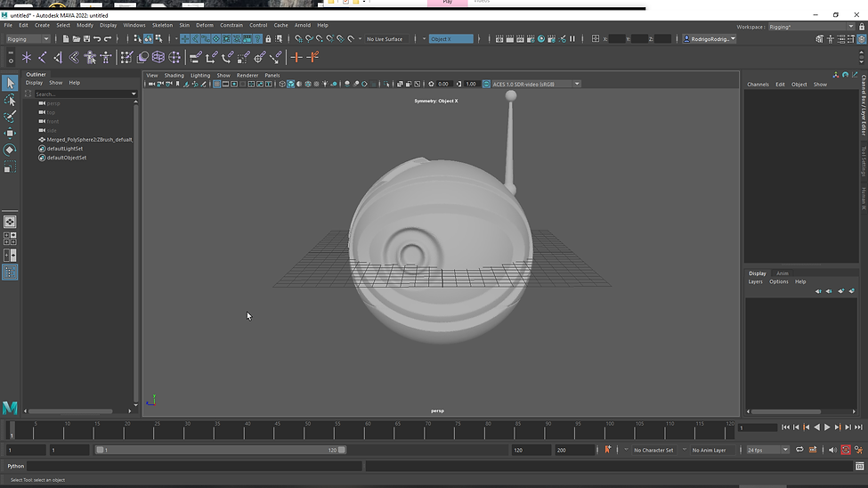Switch to the Anim layer tab

783,273
